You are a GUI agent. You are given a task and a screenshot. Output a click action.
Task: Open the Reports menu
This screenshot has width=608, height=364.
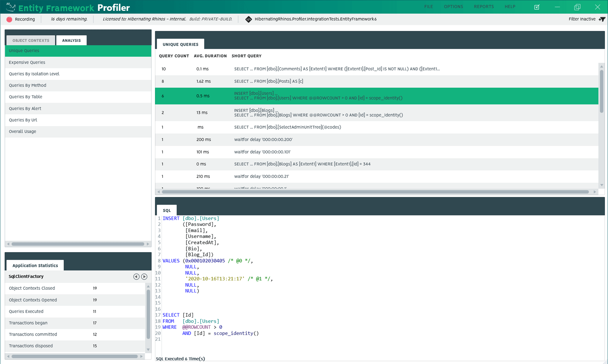click(484, 7)
